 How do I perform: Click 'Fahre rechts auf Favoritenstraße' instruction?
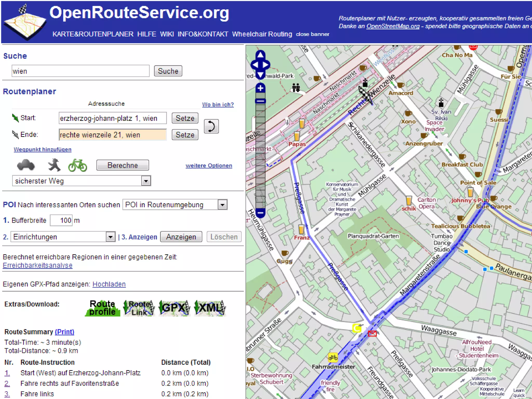70,383
